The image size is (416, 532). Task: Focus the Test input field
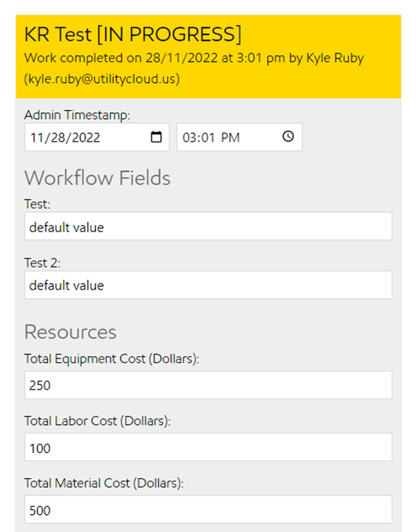(208, 227)
